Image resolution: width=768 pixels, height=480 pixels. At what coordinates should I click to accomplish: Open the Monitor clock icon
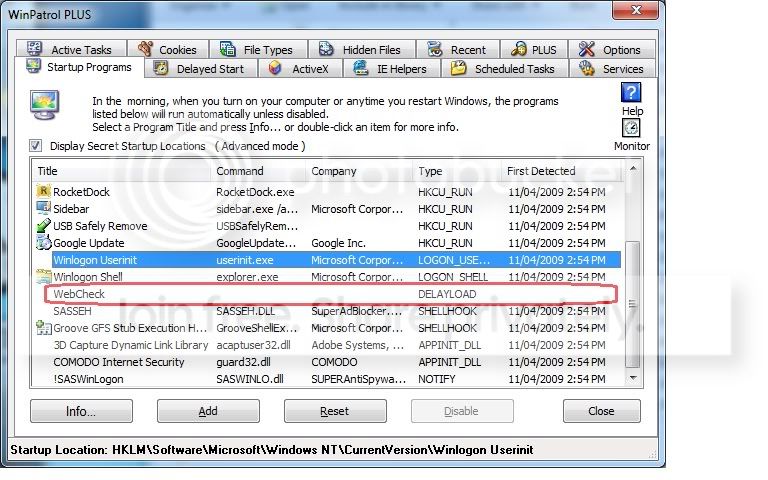point(631,128)
